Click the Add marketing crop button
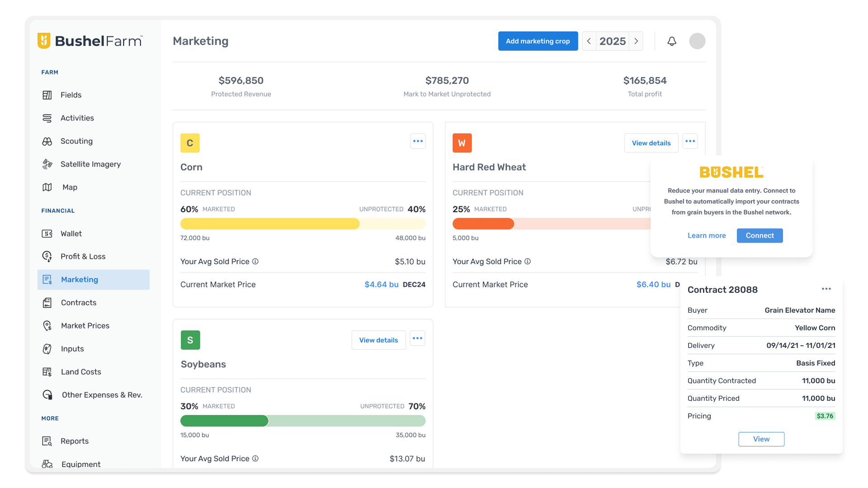The image size is (868, 488). pyautogui.click(x=538, y=41)
